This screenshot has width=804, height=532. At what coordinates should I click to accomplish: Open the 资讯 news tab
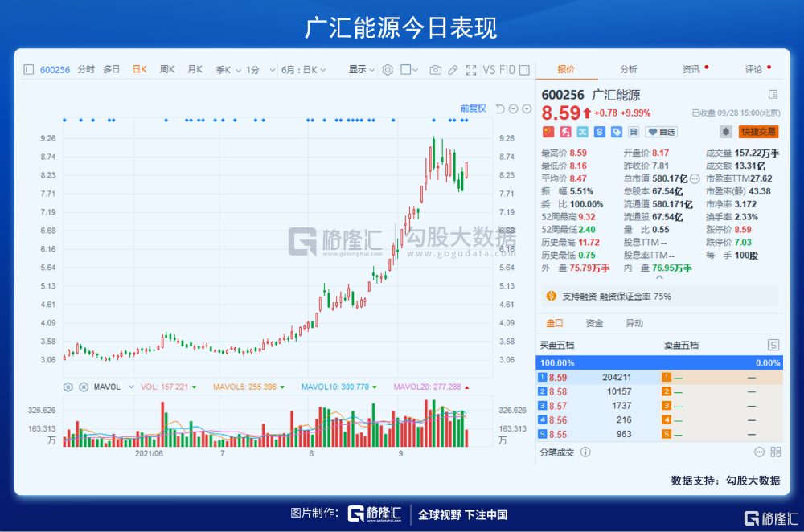[x=691, y=69]
